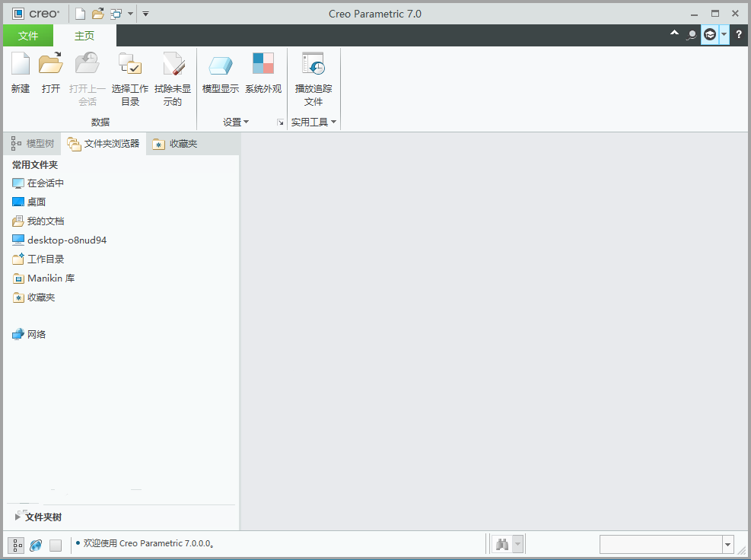
Task: Select 我的文档 my documents folder
Action: tap(38, 221)
